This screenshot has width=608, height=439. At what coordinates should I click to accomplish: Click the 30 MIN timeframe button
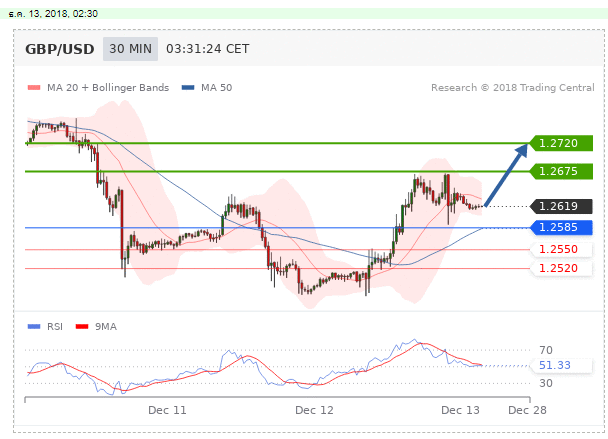point(130,49)
